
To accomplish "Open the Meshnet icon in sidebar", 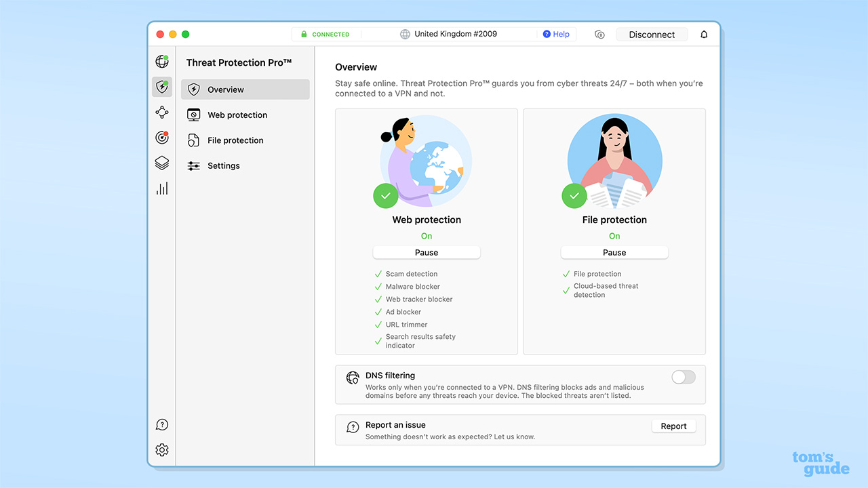I will pyautogui.click(x=161, y=113).
